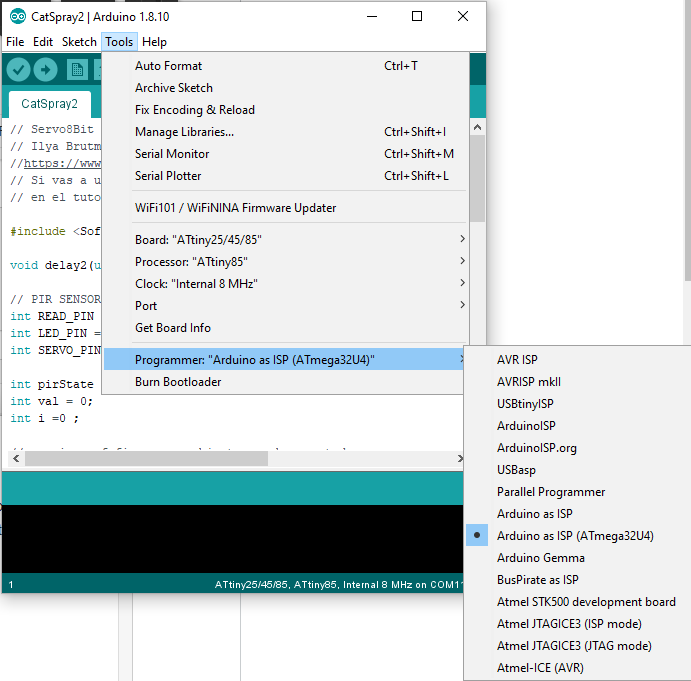Expand the Clock Internal 8 MHz submenu
Image resolution: width=691 pixels, height=681 pixels.
(285, 284)
